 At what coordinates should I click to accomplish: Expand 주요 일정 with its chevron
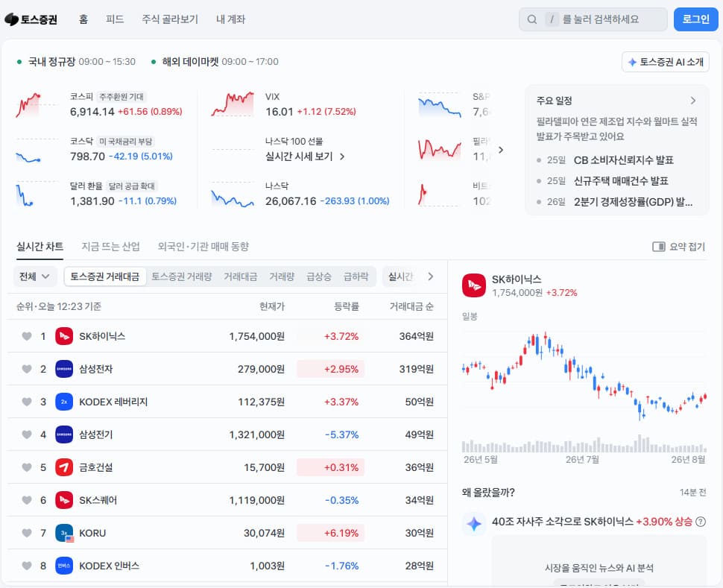[693, 101]
